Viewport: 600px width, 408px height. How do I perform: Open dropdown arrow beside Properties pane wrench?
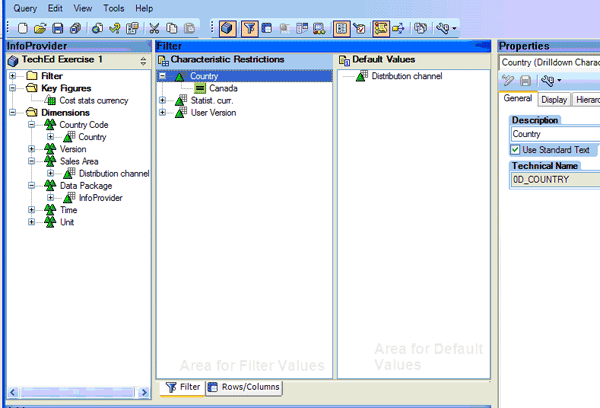tap(559, 80)
